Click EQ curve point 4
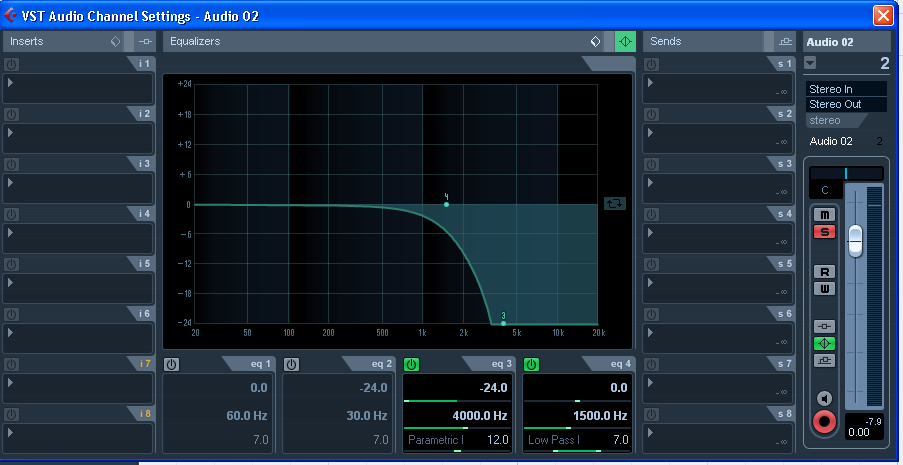Viewport: 903px width, 465px height. pos(446,205)
